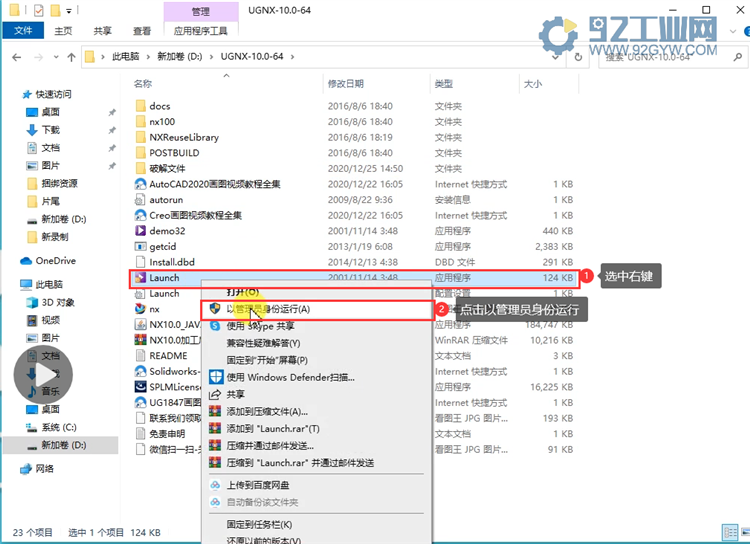The height and width of the screenshot is (544, 750).
Task: Sort by 名称 column header
Action: pos(143,84)
